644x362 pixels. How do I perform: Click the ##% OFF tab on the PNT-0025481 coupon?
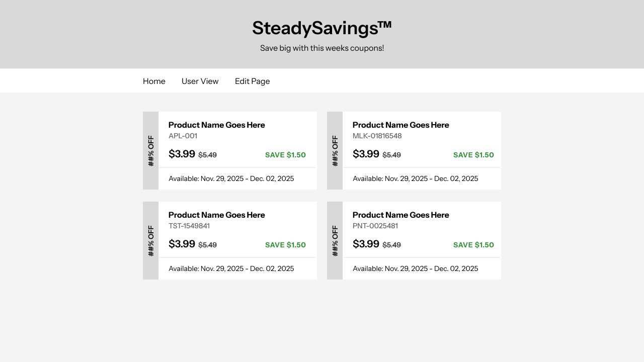coord(335,240)
